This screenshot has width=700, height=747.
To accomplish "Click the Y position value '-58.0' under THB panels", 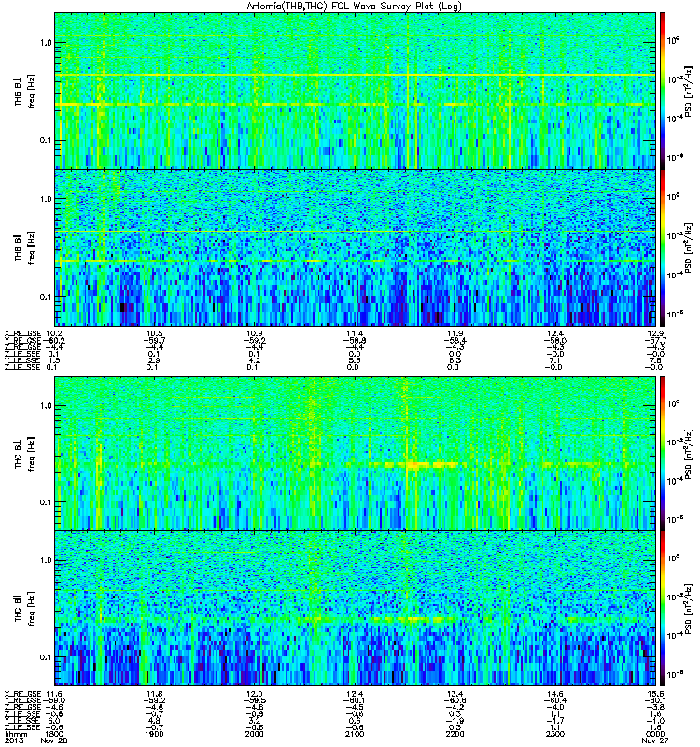I will pos(554,340).
